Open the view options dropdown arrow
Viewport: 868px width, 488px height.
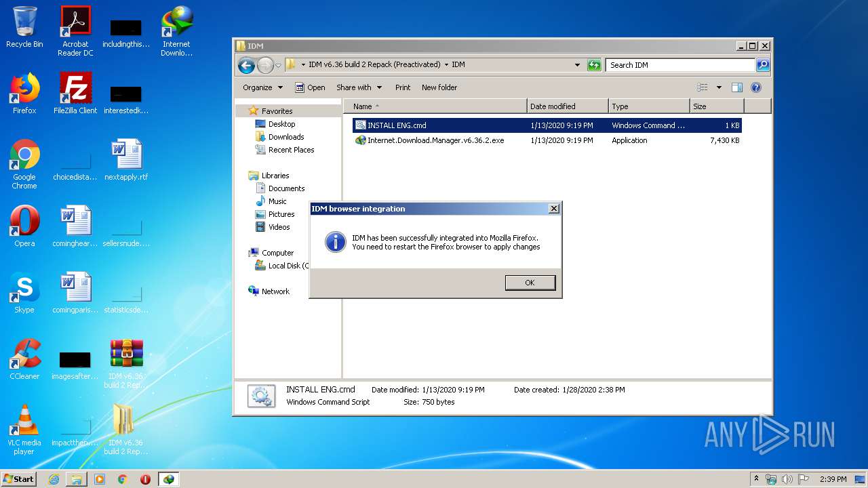coord(719,87)
